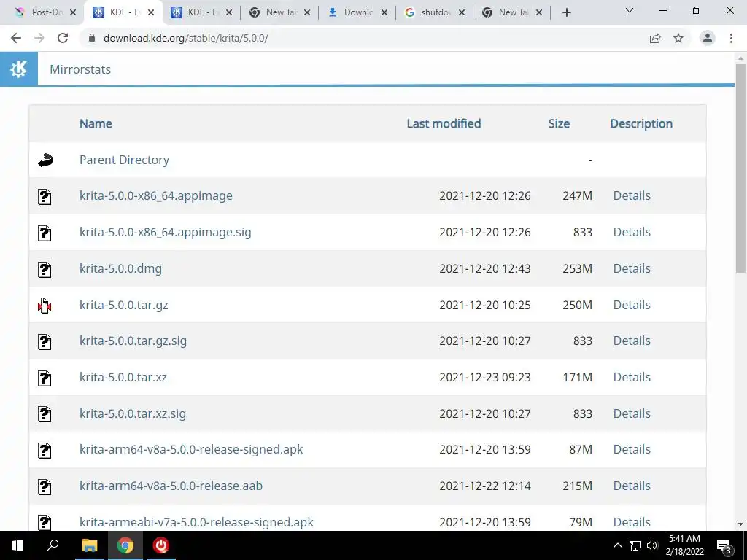Open File Explorer from the taskbar
Image resolution: width=747 pixels, height=560 pixels.
(89, 545)
